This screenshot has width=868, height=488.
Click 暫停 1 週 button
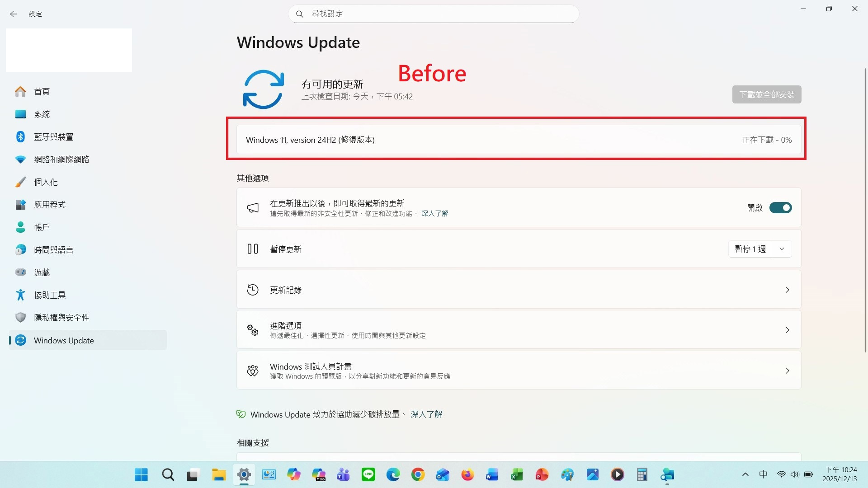click(x=750, y=249)
